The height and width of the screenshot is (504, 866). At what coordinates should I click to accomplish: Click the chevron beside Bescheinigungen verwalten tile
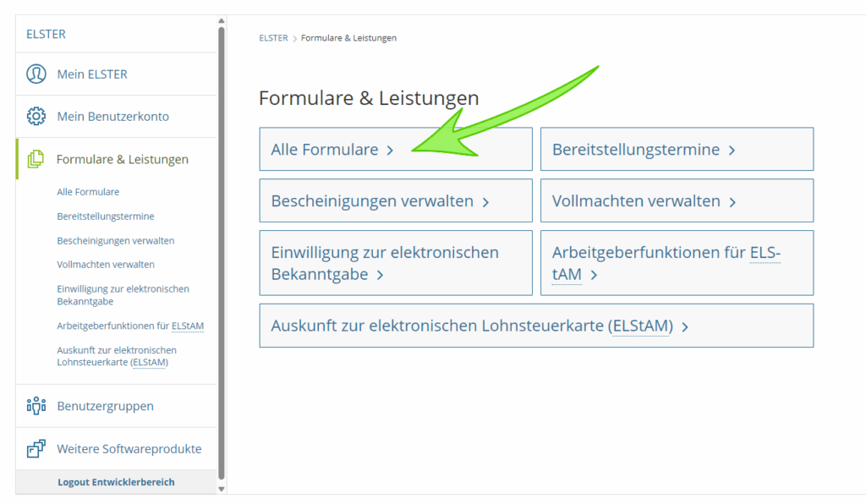(485, 202)
